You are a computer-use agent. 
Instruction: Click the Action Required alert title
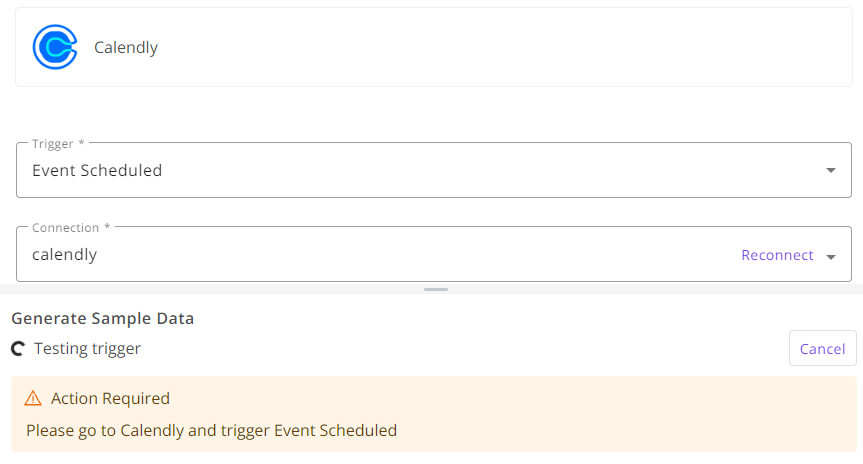tap(110, 398)
